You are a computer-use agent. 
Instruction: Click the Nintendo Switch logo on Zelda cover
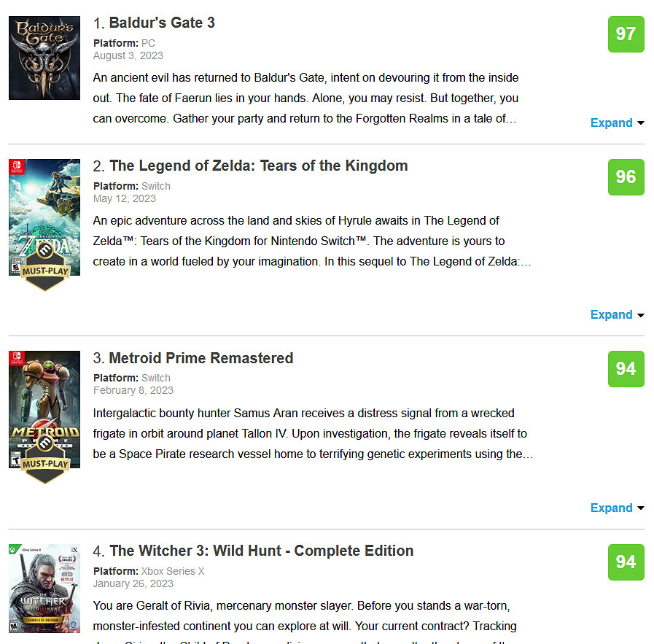(x=17, y=167)
